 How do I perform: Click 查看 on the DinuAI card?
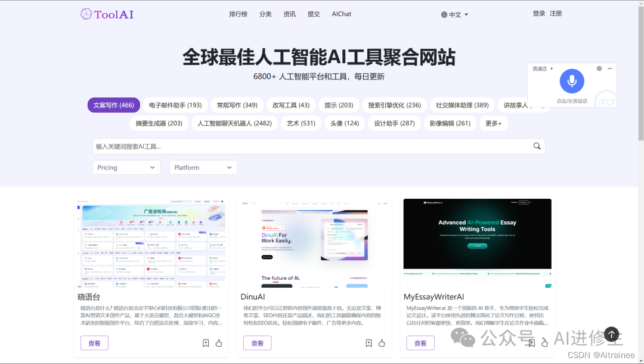258,343
